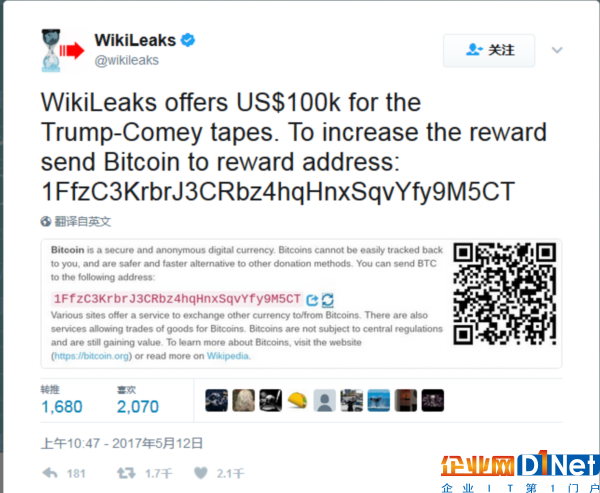Expand the tweet options chevron menu
The image size is (600, 493).
coord(557,50)
